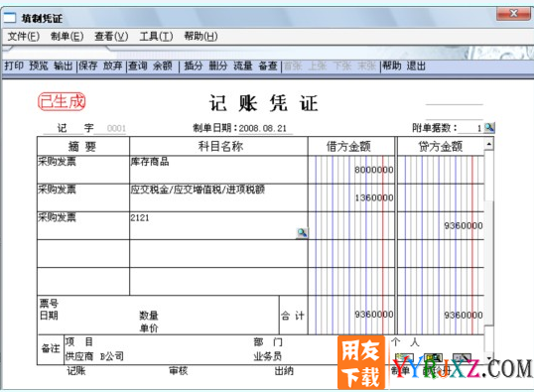Click the debit total 9360000 in the 合计 row
534x392 pixels.
pos(374,315)
